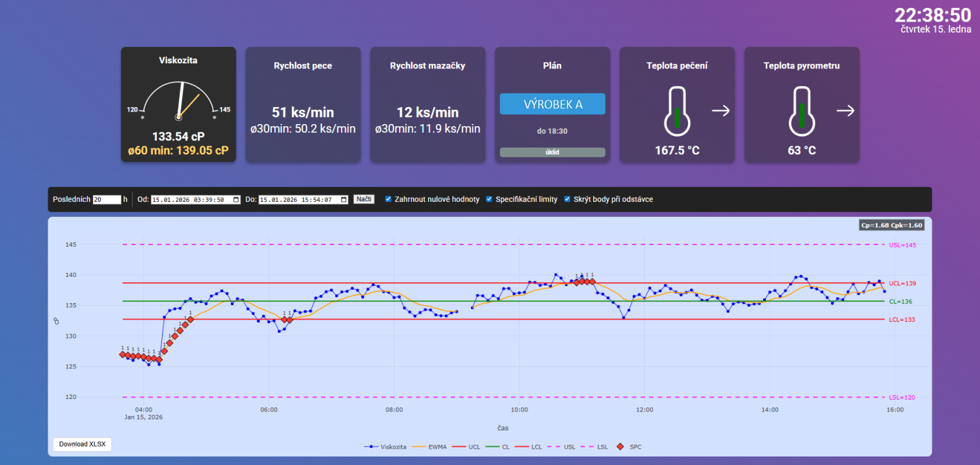Click the Teplota pečení thermometer icon
The width and height of the screenshot is (980, 465).
point(677,111)
